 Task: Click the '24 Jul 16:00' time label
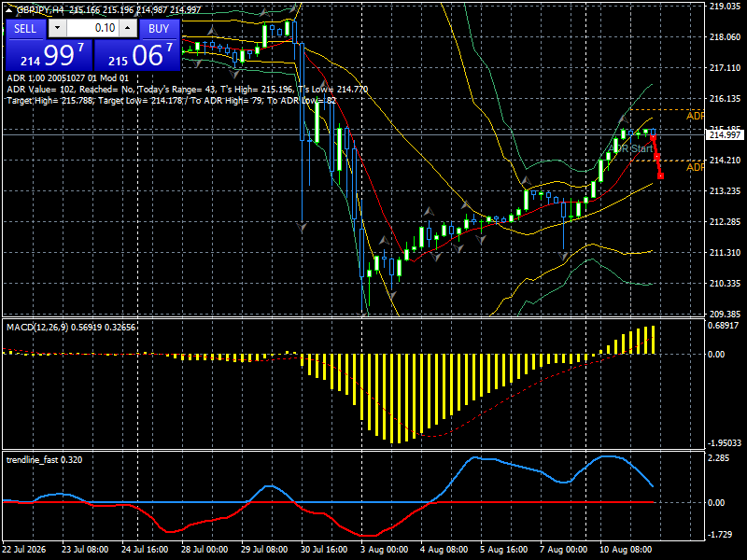[x=145, y=549]
